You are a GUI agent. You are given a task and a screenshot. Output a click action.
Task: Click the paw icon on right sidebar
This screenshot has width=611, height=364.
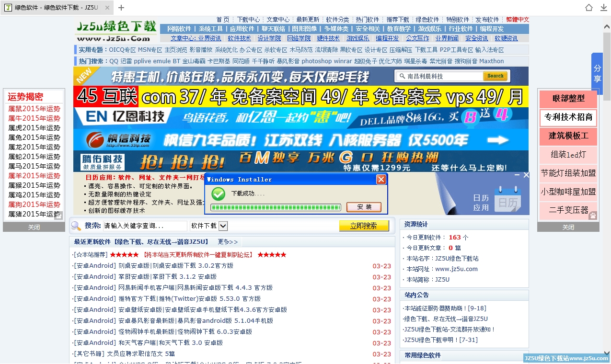point(593,216)
